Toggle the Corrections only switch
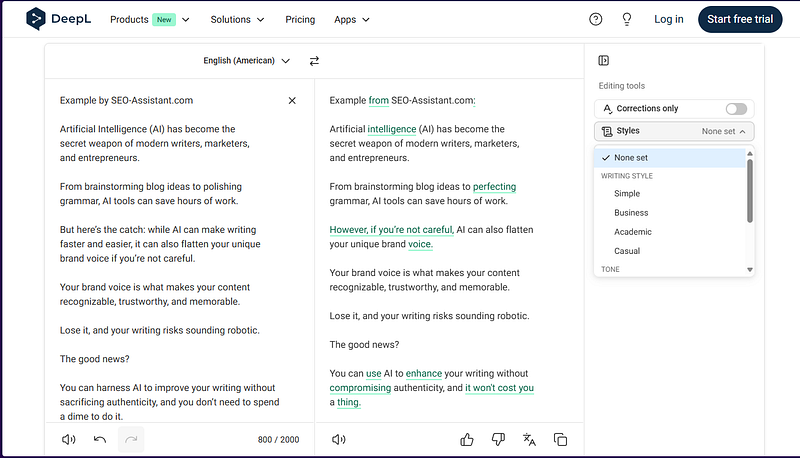This screenshot has width=800, height=458. click(x=736, y=109)
